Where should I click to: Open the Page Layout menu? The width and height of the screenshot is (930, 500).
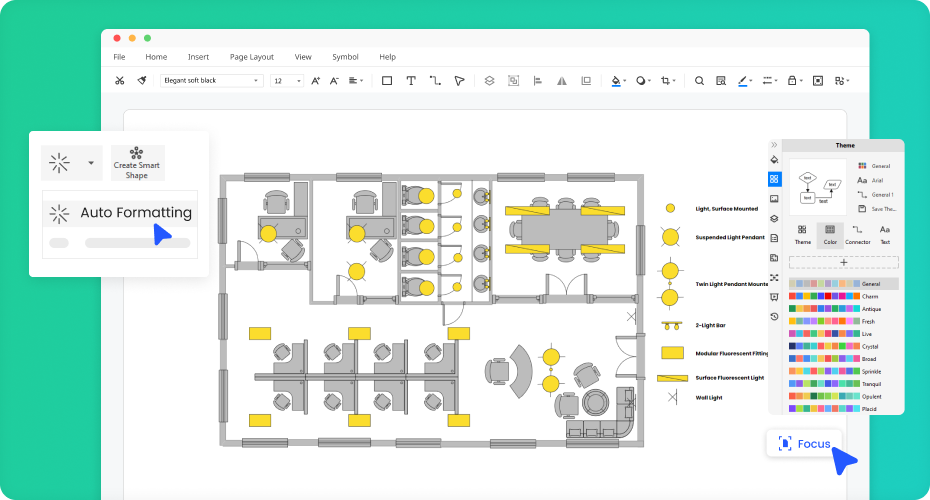pyautogui.click(x=251, y=57)
